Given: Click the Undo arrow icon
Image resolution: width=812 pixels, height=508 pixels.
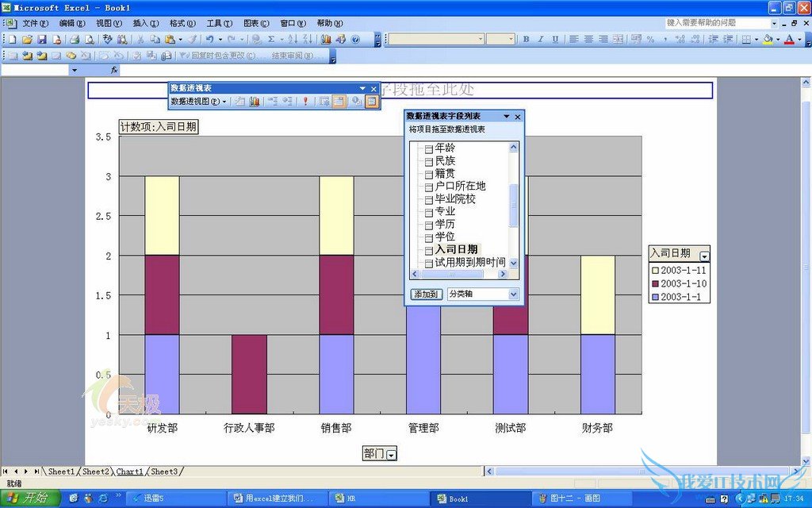Looking at the screenshot, I should coord(209,39).
